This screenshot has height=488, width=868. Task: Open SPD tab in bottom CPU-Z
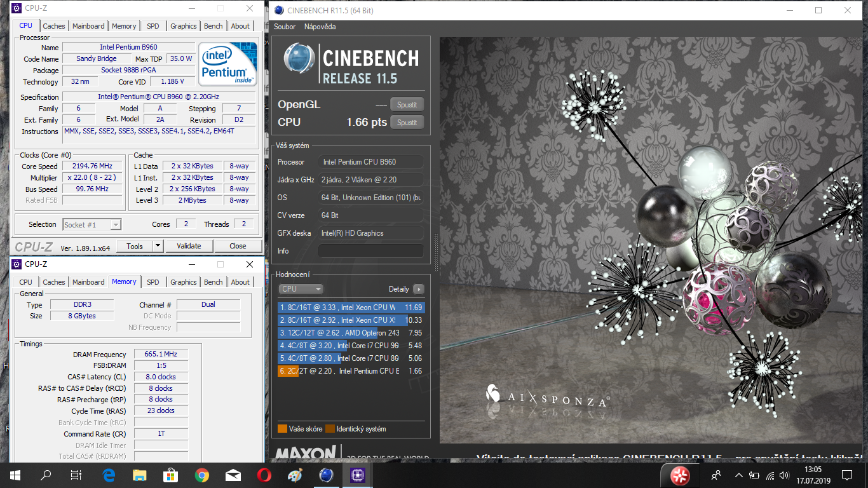[x=153, y=282]
